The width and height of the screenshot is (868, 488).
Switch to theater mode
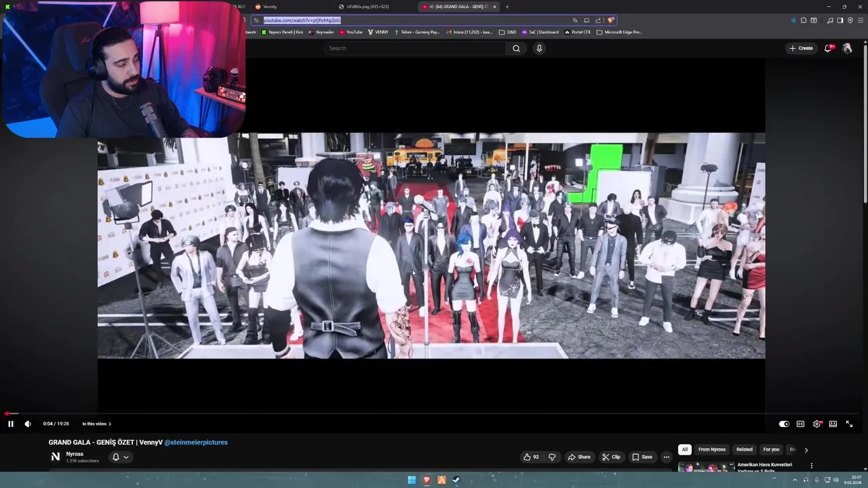pos(833,424)
